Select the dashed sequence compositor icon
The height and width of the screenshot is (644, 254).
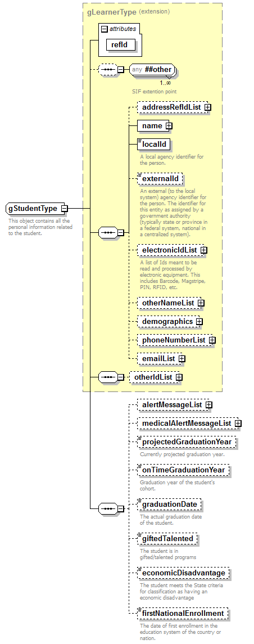tap(108, 69)
